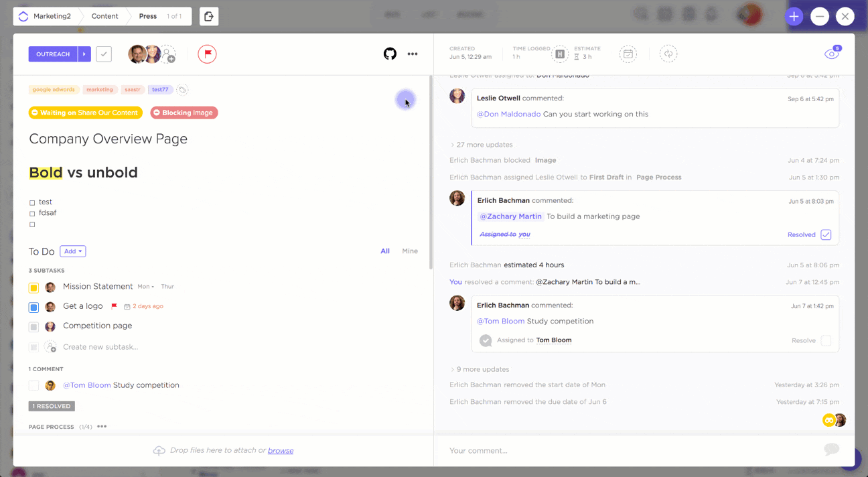This screenshot has height=477, width=868.
Task: Toggle the Get a logo subtask status box
Action: pos(33,308)
